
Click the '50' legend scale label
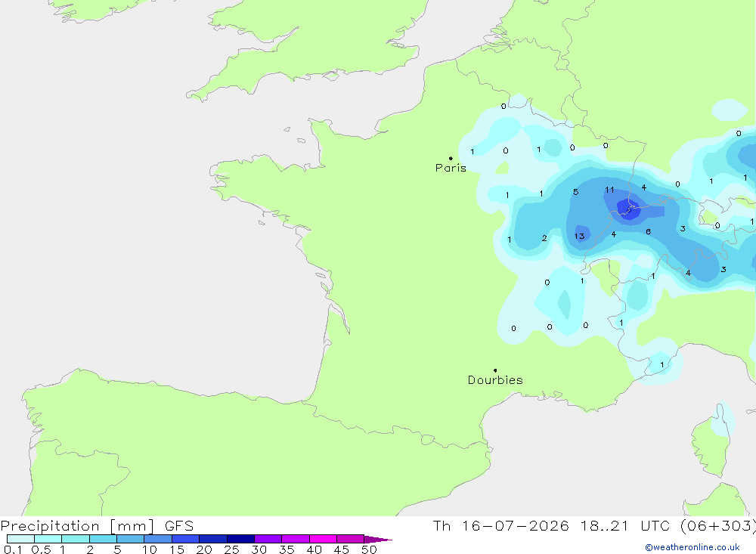(x=369, y=549)
